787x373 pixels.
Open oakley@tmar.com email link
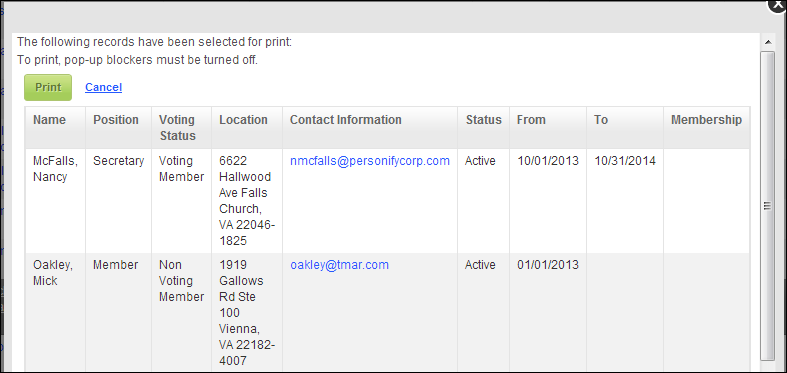pyautogui.click(x=339, y=265)
